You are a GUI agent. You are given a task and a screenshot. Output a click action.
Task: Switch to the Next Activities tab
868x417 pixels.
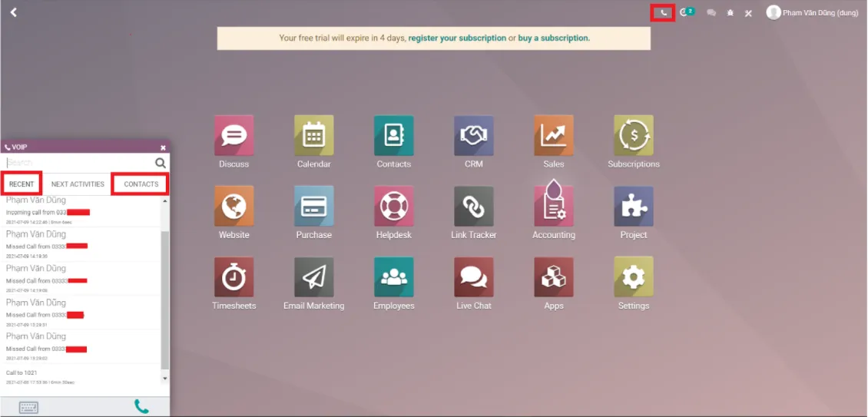[78, 184]
